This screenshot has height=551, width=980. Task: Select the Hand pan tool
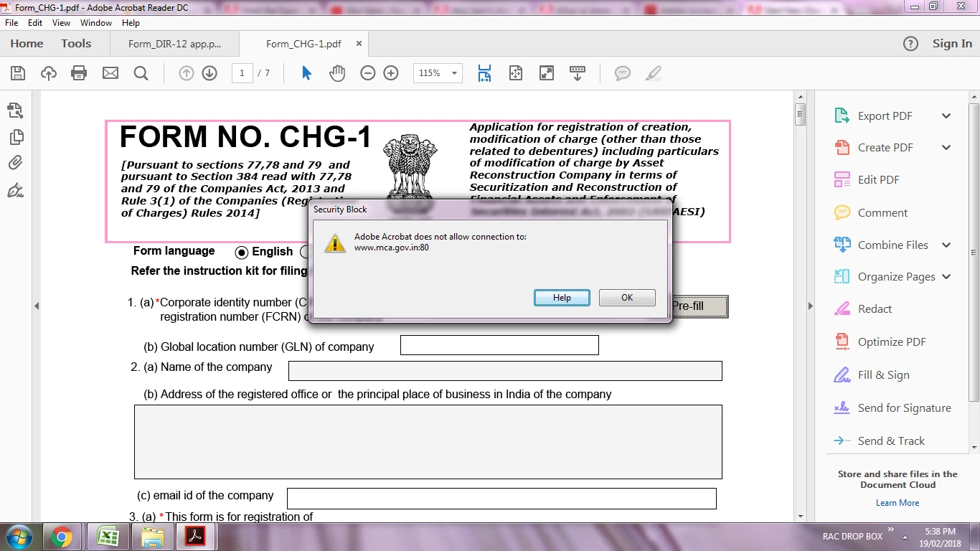(337, 73)
